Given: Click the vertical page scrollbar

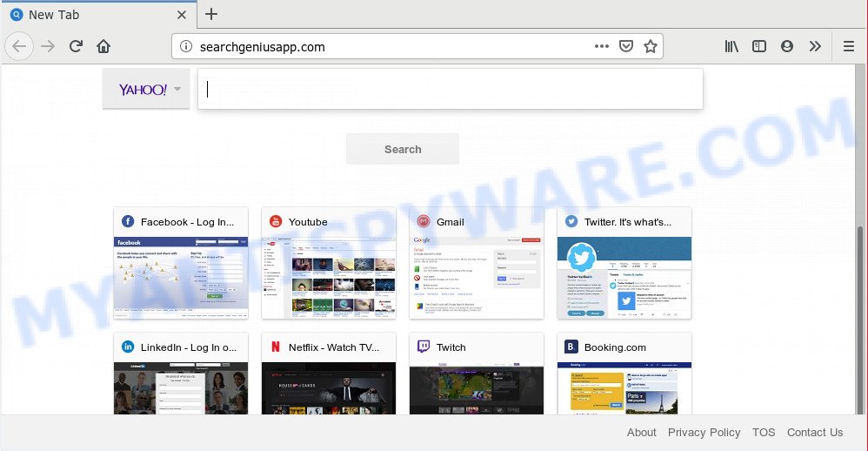Looking at the screenshot, I should tap(859, 320).
